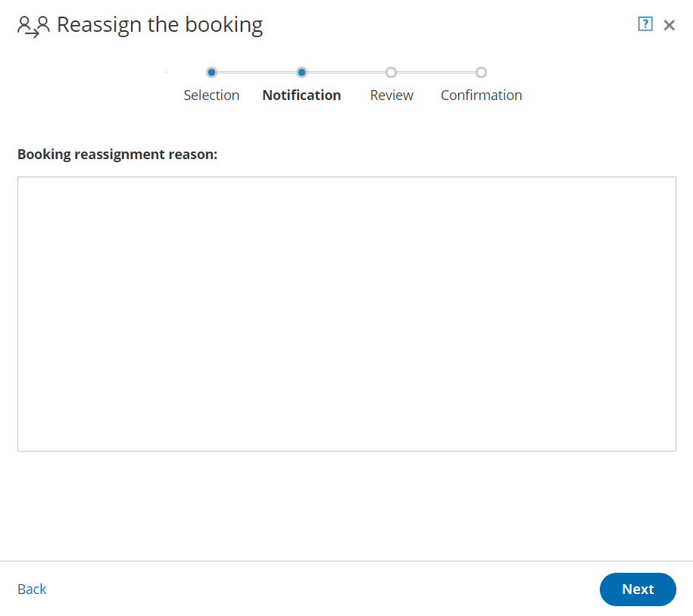Viewport: 693px width, 616px height.
Task: Focus the booking reassignment reason text box
Action: click(346, 314)
